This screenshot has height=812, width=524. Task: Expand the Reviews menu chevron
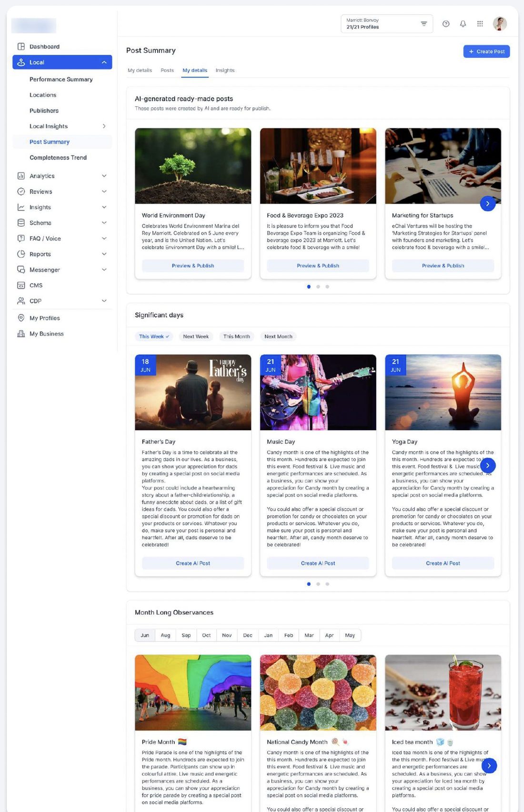coord(104,192)
